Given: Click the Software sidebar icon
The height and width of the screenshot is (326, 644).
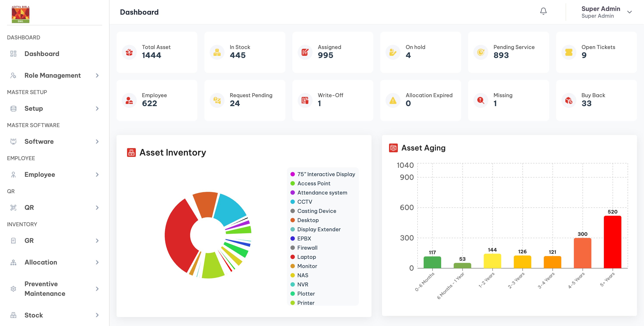Looking at the screenshot, I should click(13, 141).
